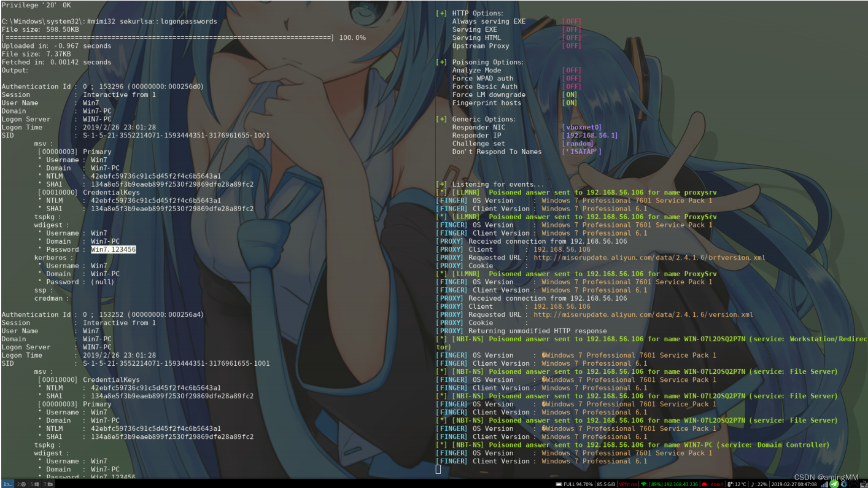
Task: Click the Telegram tray icon
Action: pos(834,484)
